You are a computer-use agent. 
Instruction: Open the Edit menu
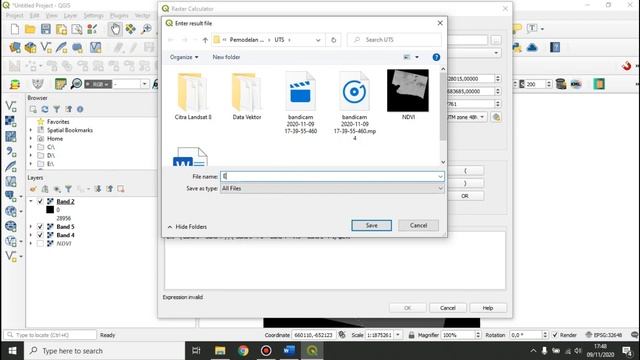click(x=35, y=16)
